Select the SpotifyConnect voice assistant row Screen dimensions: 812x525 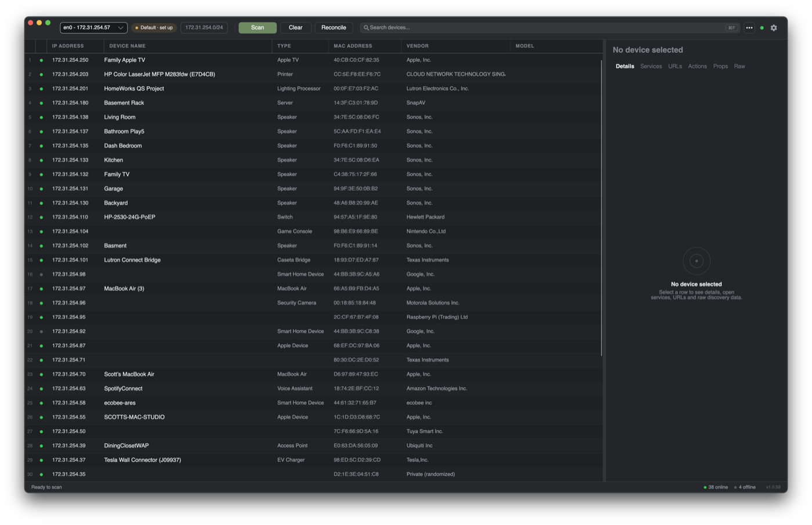click(313, 389)
